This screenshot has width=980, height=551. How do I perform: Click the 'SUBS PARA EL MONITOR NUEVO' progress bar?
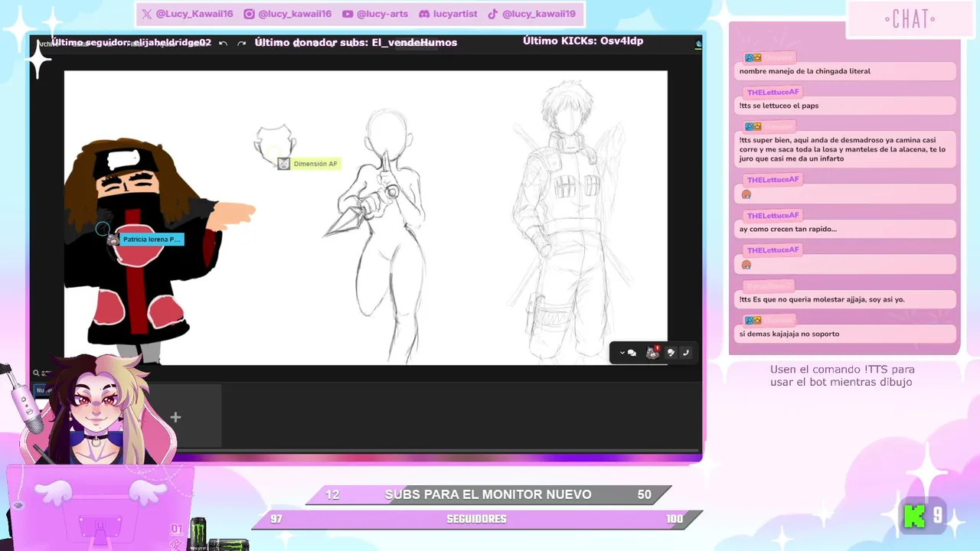point(488,495)
